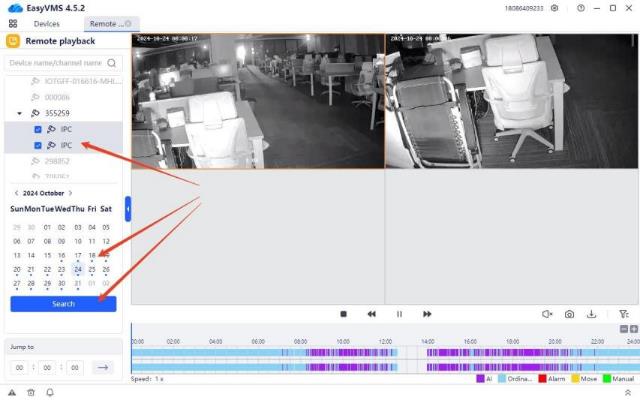This screenshot has height=400, width=640.
Task: Go to the previous month in calendar
Action: click(x=16, y=193)
